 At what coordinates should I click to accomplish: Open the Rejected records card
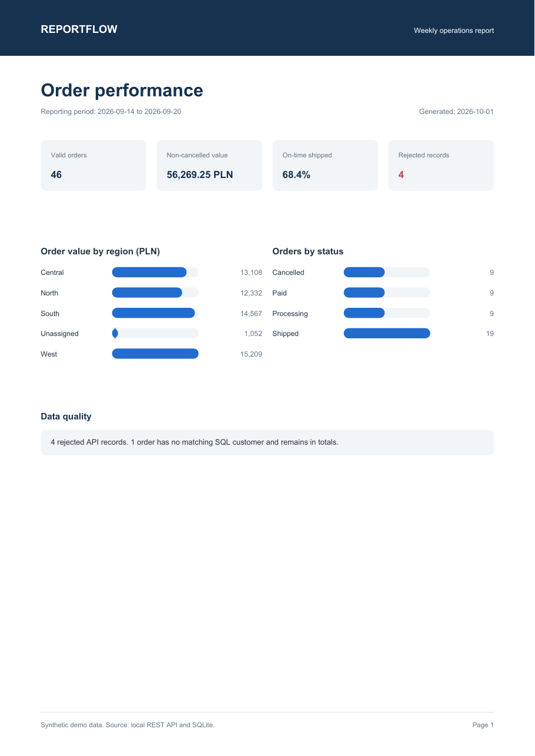pyautogui.click(x=441, y=165)
